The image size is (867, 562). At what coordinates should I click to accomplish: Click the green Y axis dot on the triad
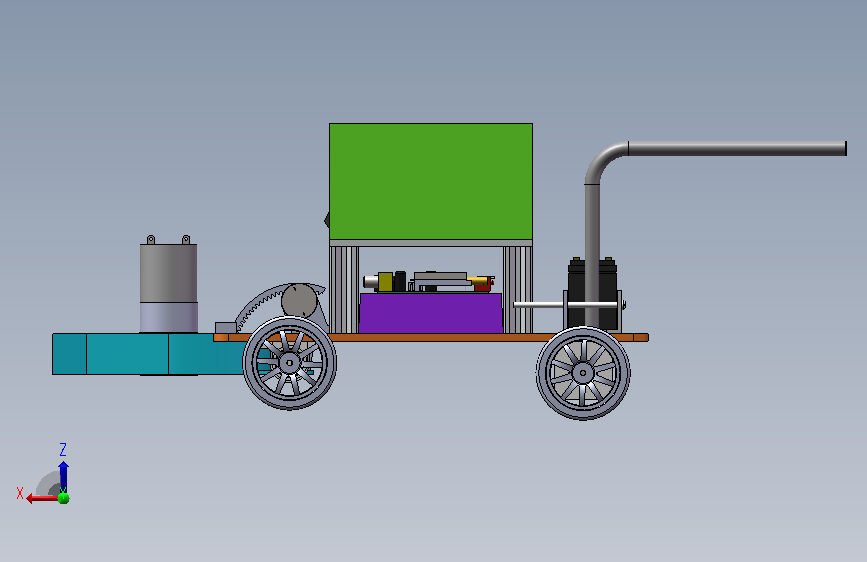pos(64,498)
